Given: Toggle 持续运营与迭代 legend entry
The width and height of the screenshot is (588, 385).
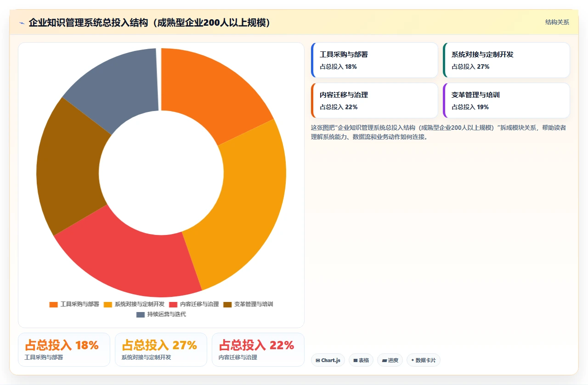Looking at the screenshot, I should [x=161, y=314].
